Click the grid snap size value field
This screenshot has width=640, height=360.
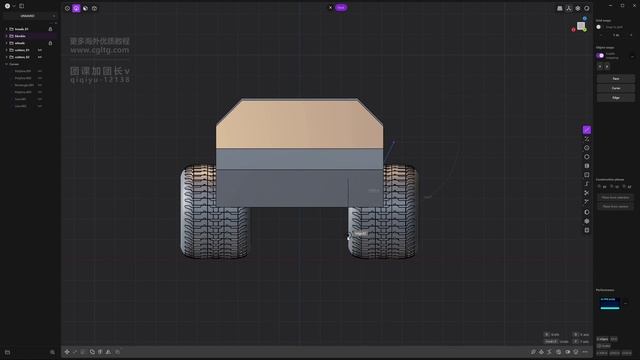point(616,35)
